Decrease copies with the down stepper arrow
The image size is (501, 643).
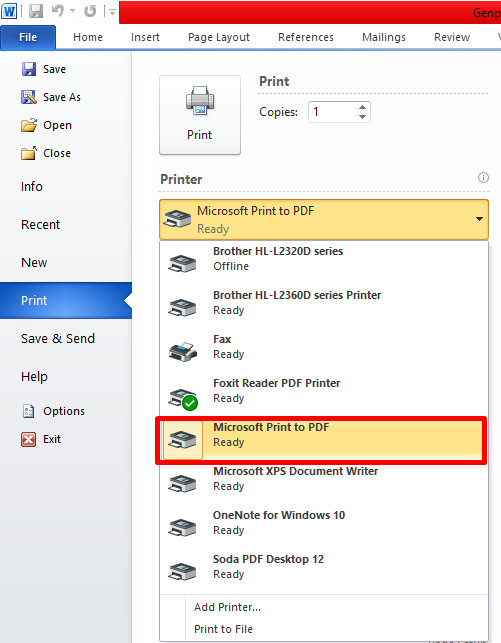[362, 117]
